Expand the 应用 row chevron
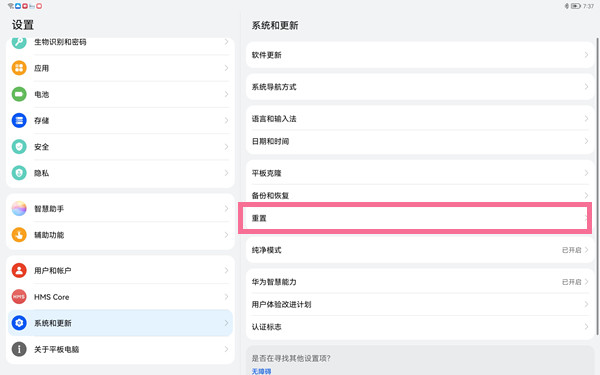Screen dimensions: 600x375 click(227, 68)
